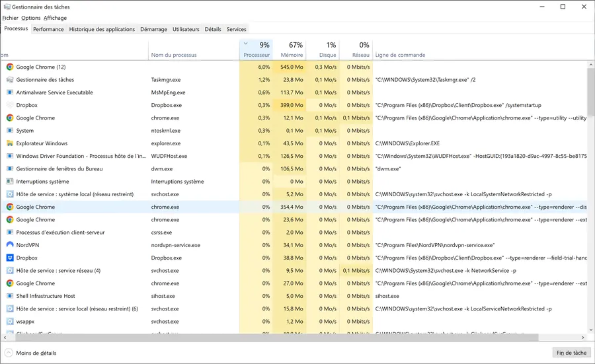Select the MsMpEng.exe process name

click(x=168, y=92)
